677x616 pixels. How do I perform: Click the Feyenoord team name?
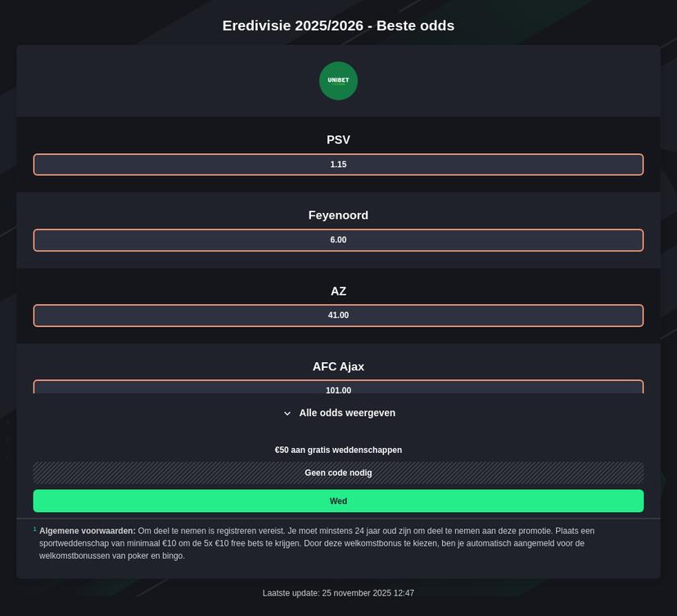(x=338, y=215)
